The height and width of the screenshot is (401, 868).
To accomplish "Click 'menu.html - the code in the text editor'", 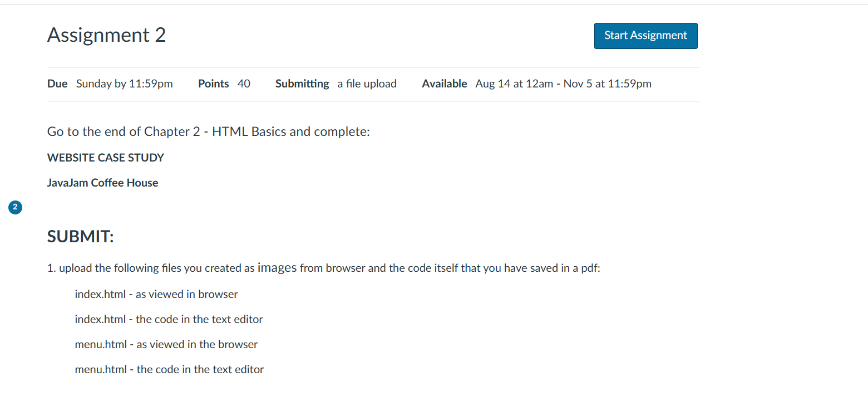I will (x=169, y=369).
